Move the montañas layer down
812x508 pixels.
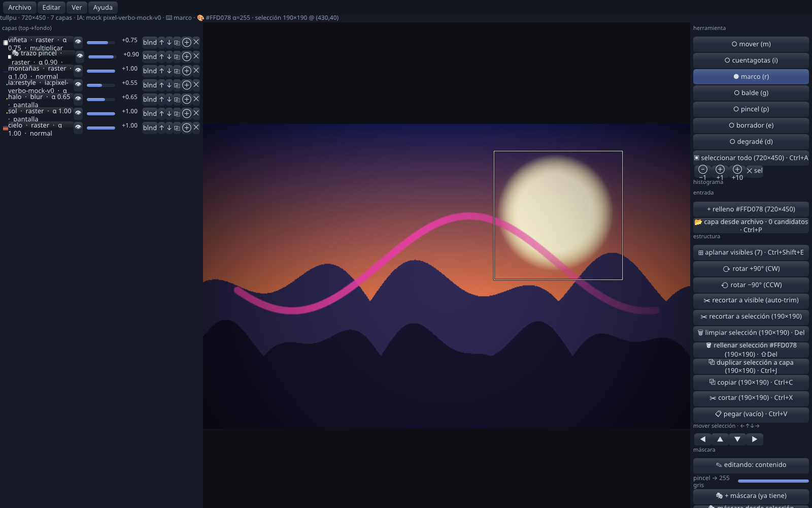pos(169,71)
